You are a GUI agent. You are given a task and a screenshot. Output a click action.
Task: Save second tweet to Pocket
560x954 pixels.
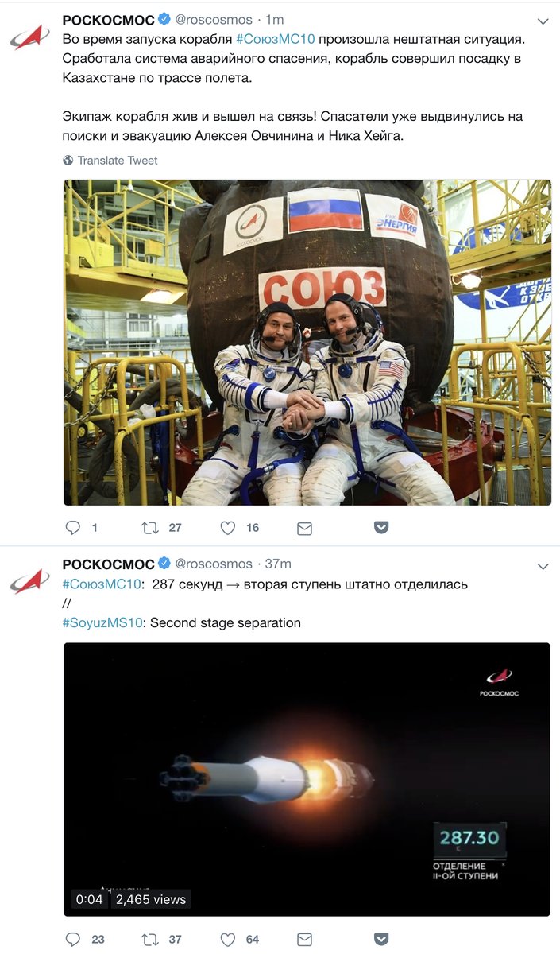381,940
